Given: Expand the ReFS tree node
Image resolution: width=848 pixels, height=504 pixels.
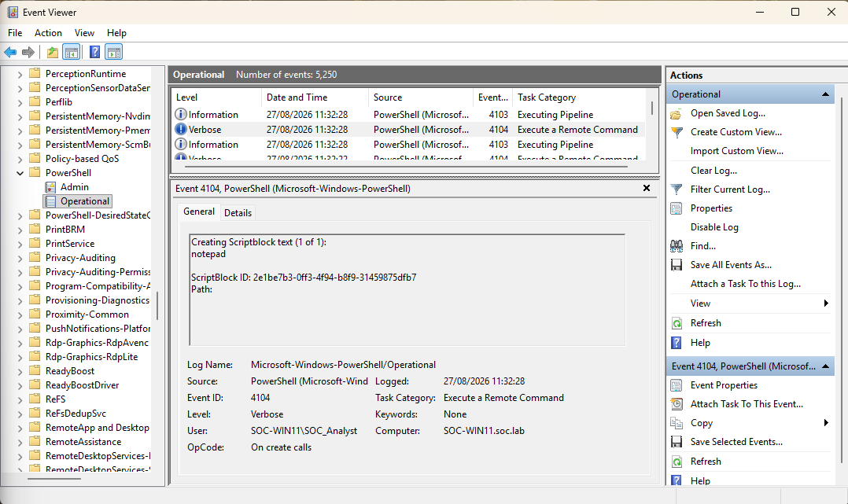Looking at the screenshot, I should pyautogui.click(x=20, y=399).
